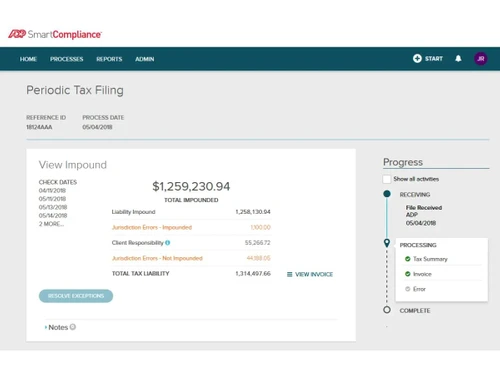Click the View Impound heading

(73, 165)
